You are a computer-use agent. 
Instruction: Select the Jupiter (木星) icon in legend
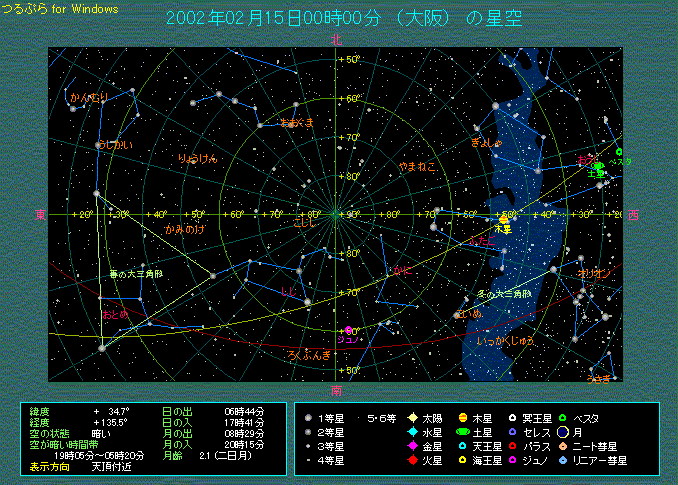coord(463,418)
